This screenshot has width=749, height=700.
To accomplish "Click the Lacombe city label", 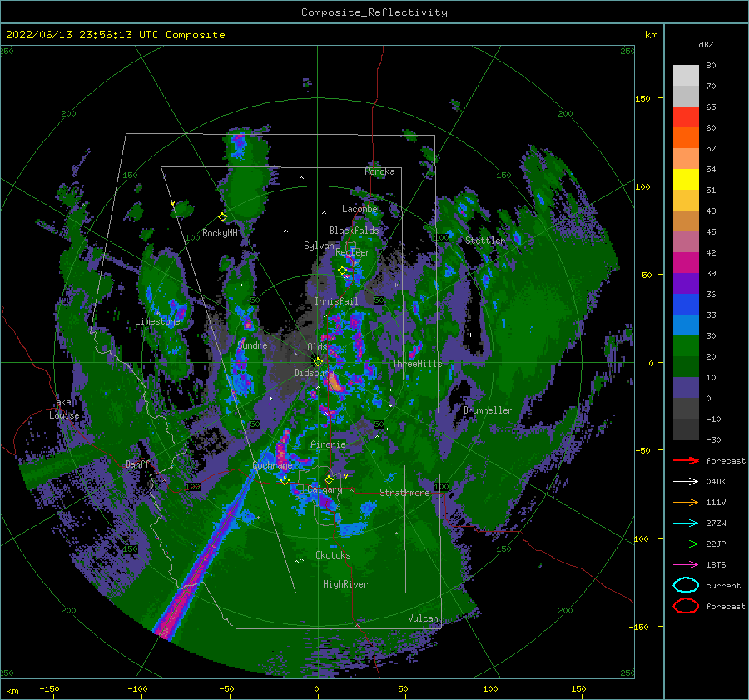I will [x=360, y=209].
